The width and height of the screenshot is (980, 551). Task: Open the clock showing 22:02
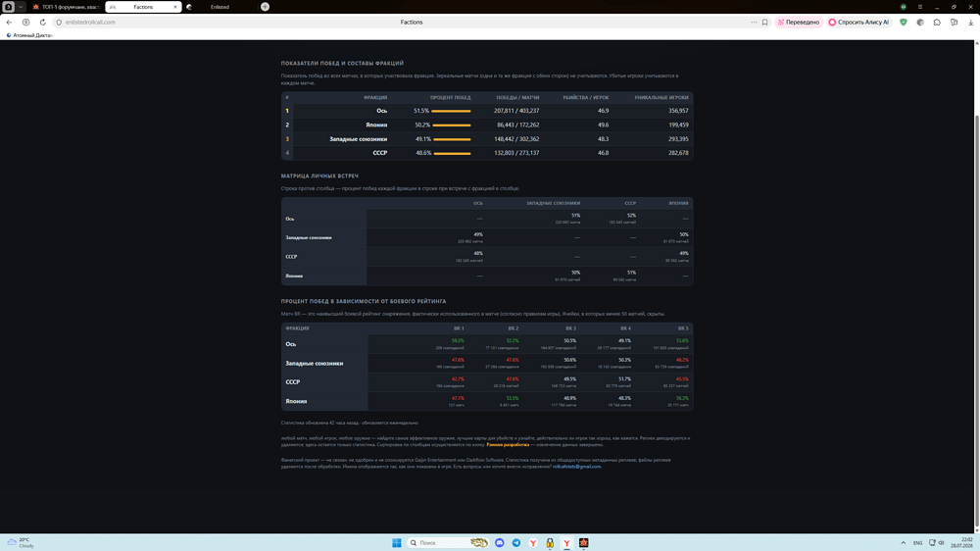(x=962, y=543)
